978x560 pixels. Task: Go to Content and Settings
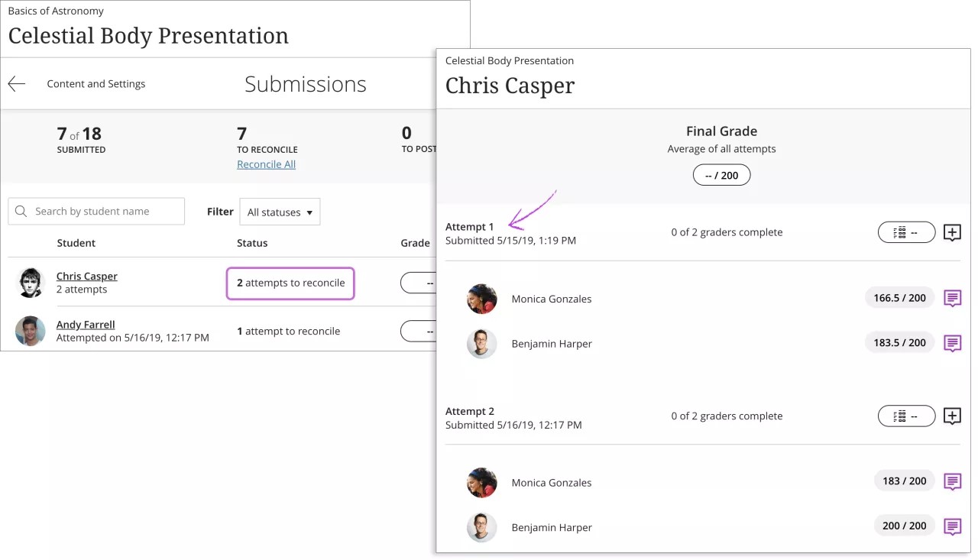[96, 84]
